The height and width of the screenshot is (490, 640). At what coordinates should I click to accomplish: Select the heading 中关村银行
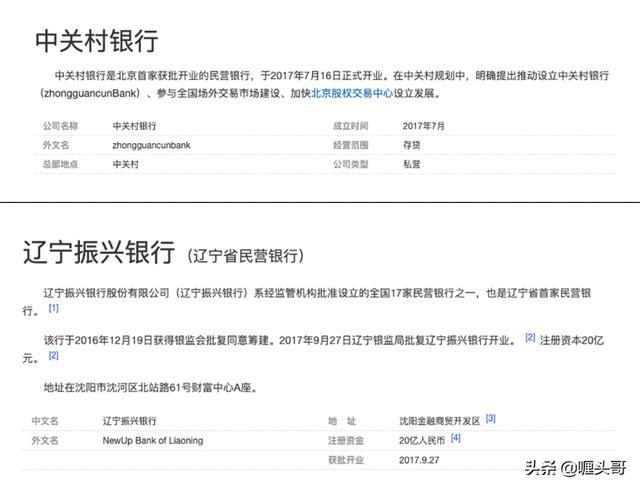(x=96, y=41)
